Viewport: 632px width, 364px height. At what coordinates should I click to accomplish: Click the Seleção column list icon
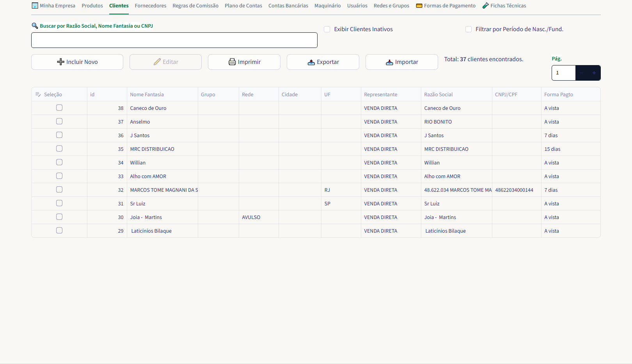[x=38, y=94]
